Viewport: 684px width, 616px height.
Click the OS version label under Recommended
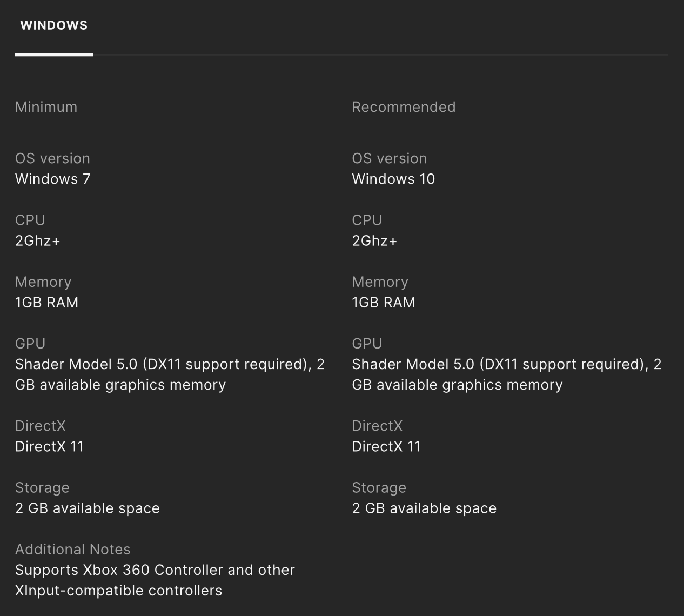click(389, 158)
